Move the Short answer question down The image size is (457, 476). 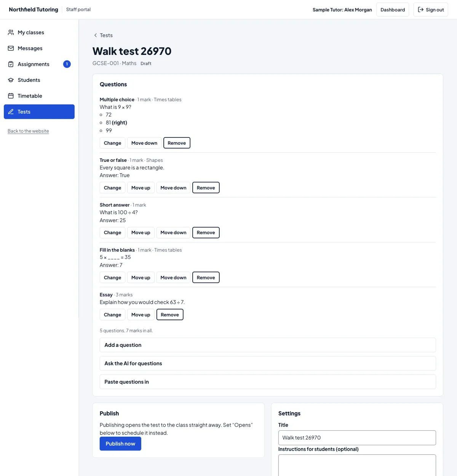[x=173, y=233]
